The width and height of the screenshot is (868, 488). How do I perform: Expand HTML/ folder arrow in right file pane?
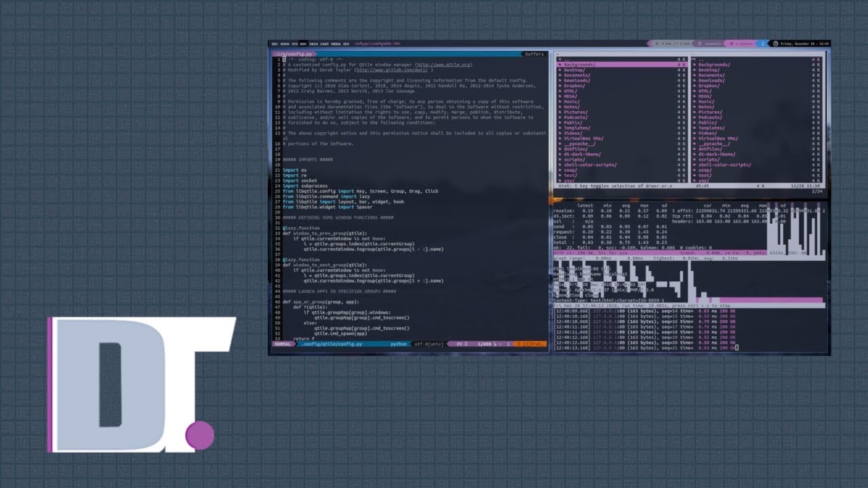click(x=695, y=91)
